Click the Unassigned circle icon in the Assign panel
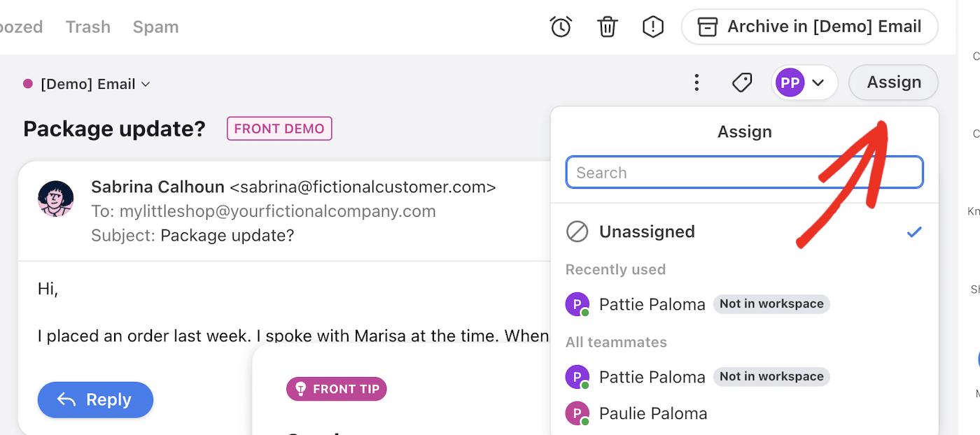The height and width of the screenshot is (435, 980). [x=577, y=231]
